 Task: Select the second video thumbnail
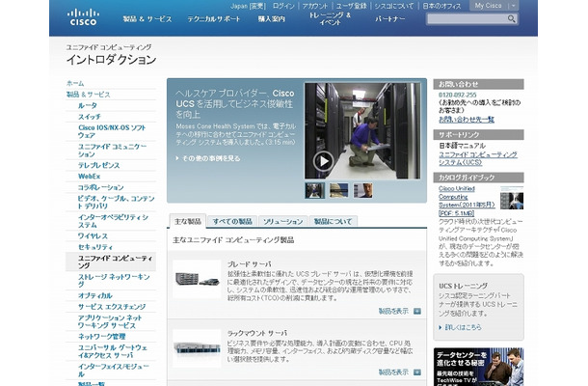338,190
